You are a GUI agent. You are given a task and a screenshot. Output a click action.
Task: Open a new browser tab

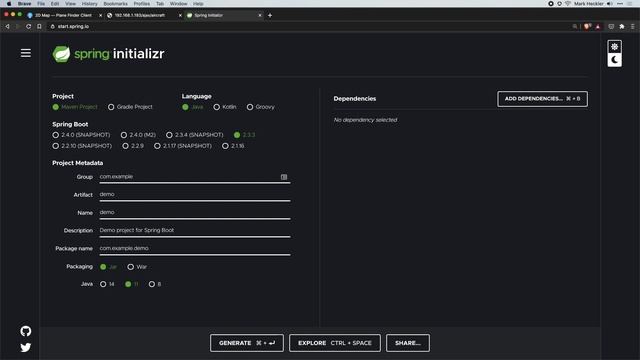[x=270, y=15]
